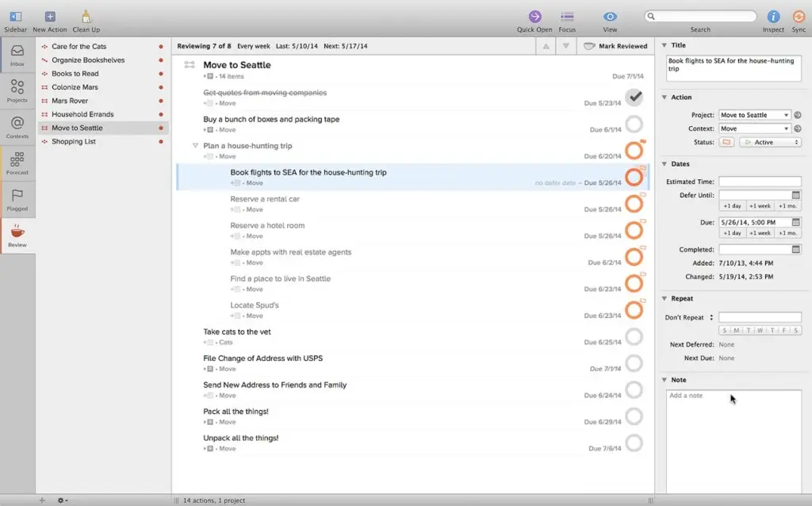
Task: Click the Mark Reviewed button
Action: click(x=616, y=45)
